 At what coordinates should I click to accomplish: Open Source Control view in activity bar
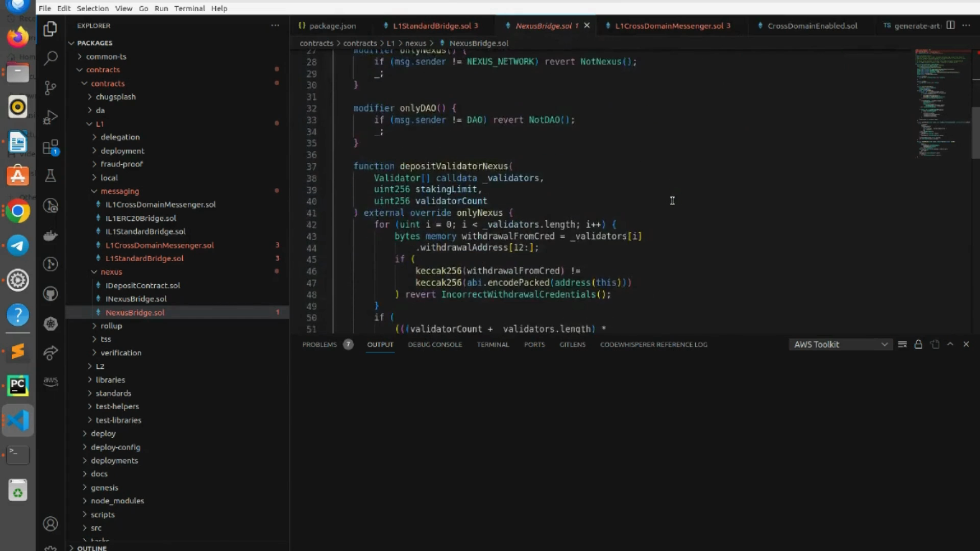tap(50, 88)
